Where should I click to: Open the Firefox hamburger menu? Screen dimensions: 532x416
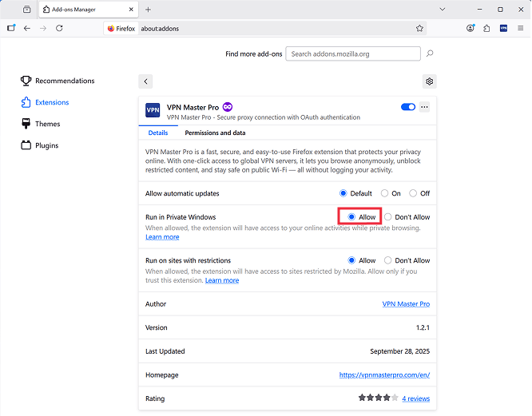click(x=521, y=29)
